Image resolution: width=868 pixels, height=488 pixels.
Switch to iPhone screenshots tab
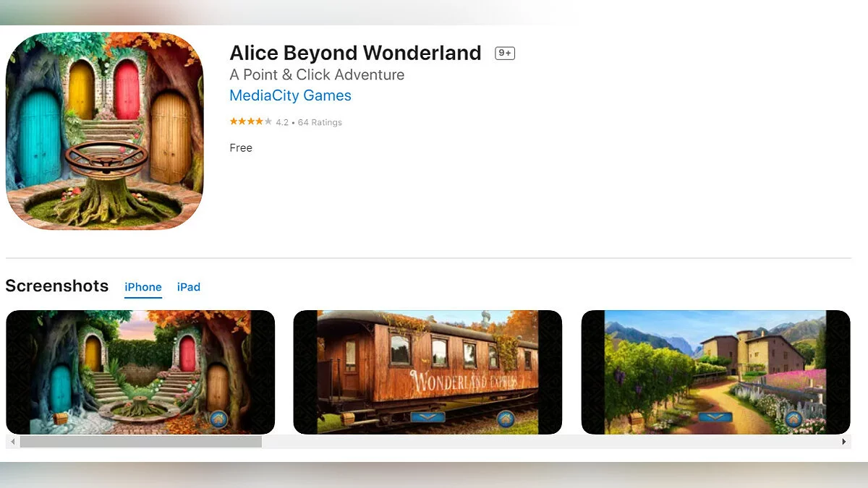point(143,287)
